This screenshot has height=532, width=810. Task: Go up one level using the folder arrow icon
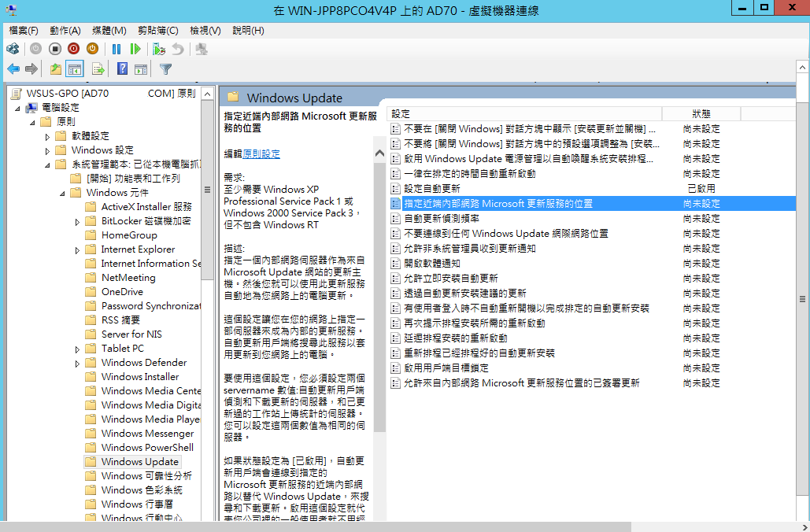[55, 68]
